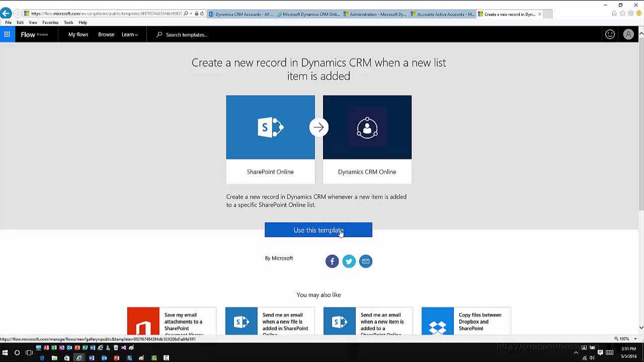This screenshot has width=644, height=362.
Task: Open PowerPoint from lower taskbar row
Action: point(116,358)
